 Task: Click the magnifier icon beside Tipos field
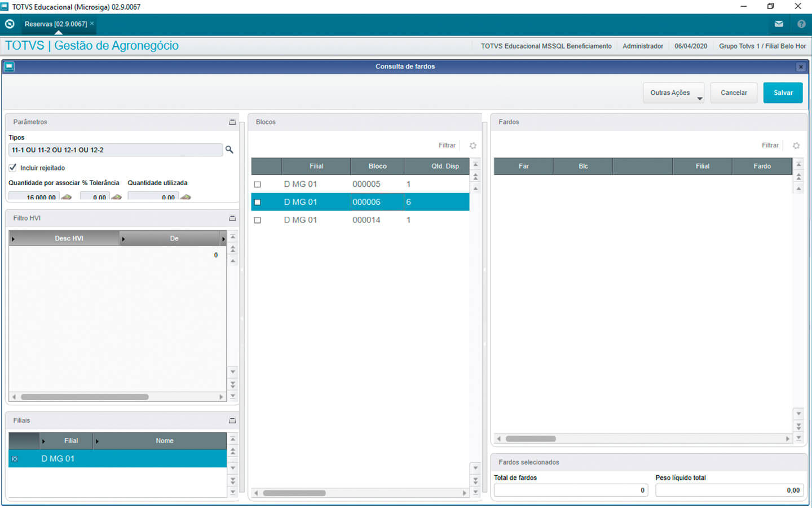[229, 150]
